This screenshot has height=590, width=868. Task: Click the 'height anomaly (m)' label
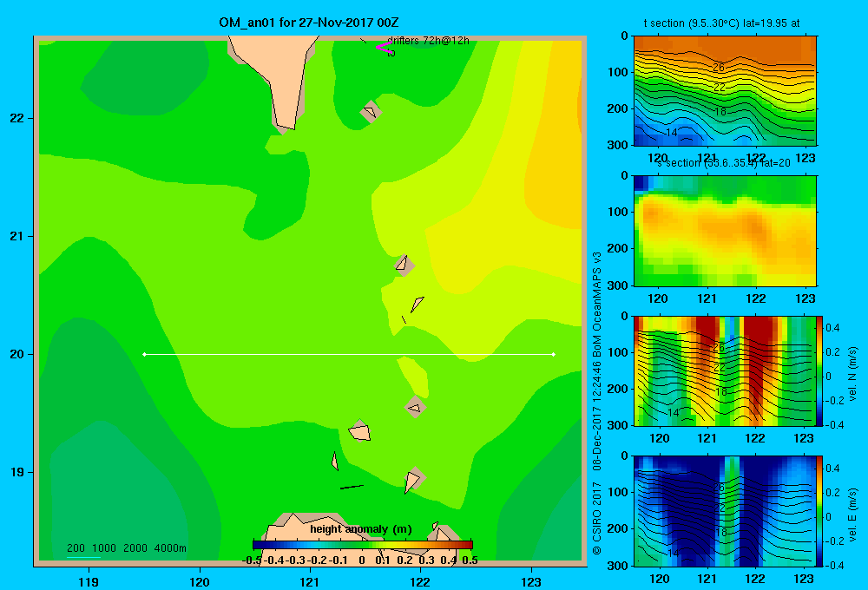[360, 529]
